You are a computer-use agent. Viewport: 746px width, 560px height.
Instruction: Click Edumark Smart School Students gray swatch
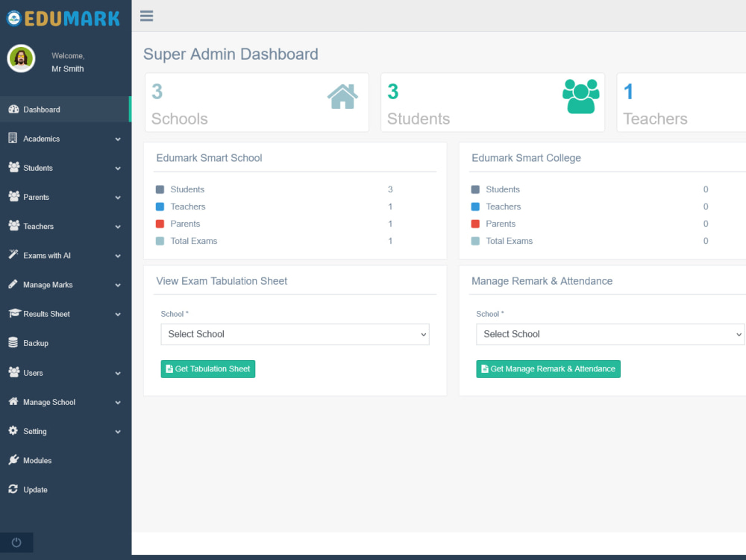[160, 189]
